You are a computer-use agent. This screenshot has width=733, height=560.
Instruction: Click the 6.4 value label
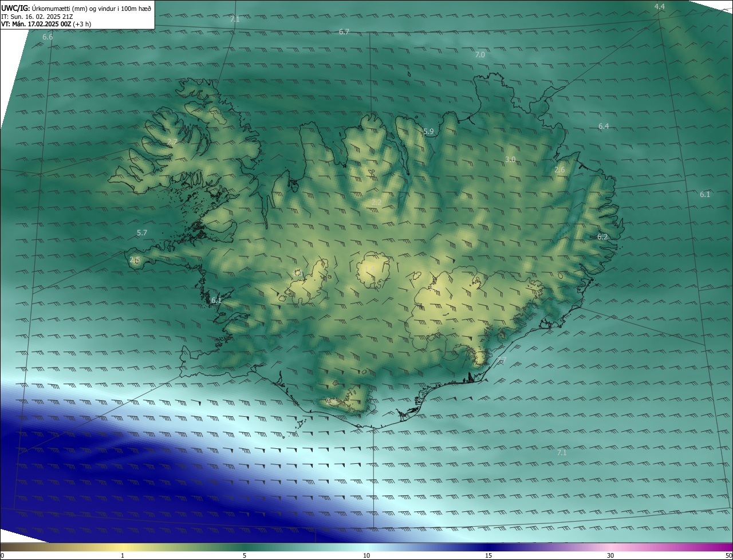[604, 127]
